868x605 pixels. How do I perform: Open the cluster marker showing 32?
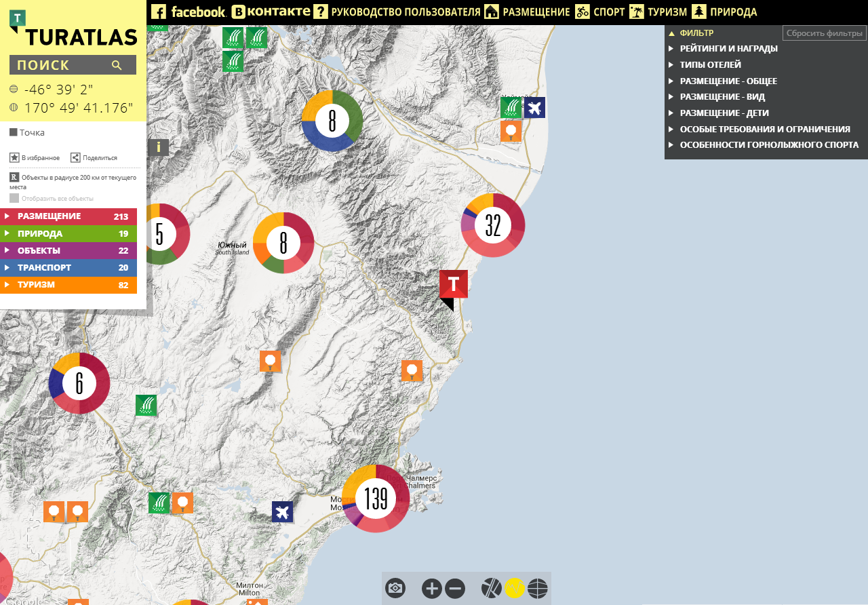click(x=493, y=225)
